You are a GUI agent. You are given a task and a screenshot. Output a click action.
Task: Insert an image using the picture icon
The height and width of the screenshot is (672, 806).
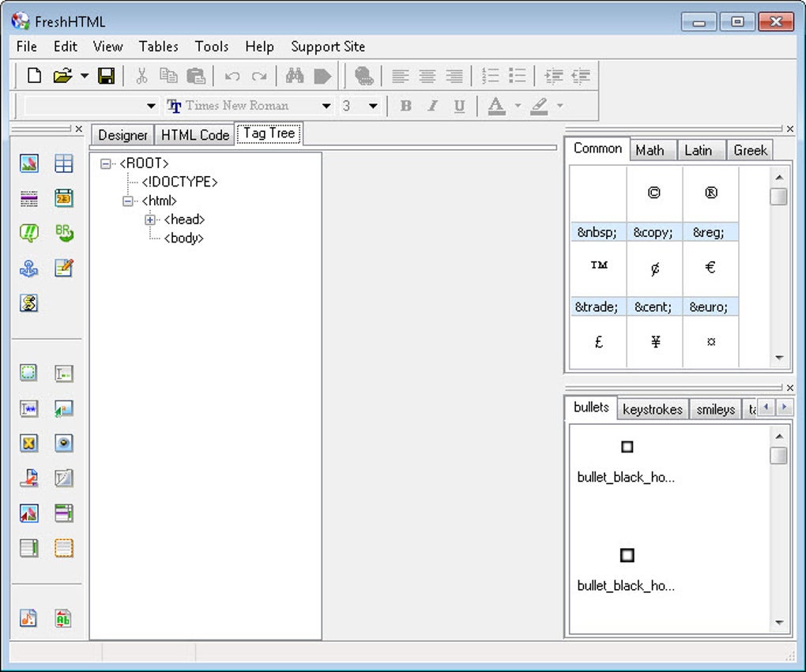(x=28, y=163)
